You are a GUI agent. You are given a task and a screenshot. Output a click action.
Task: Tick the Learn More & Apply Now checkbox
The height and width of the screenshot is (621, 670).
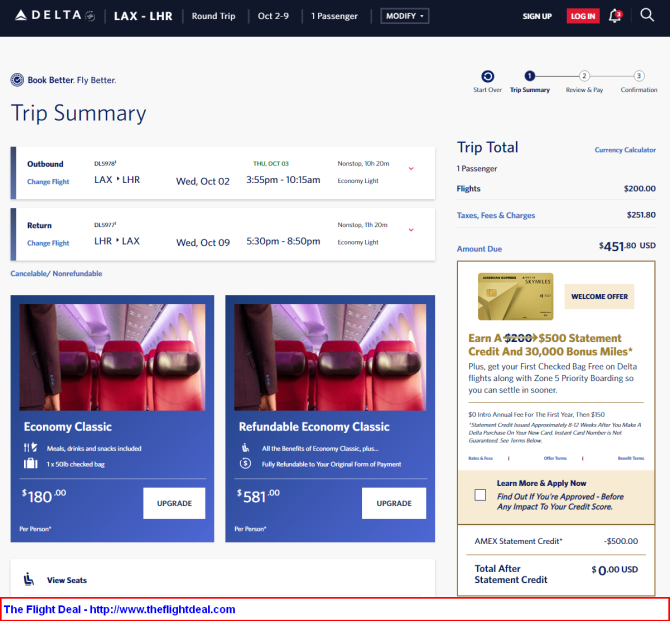point(480,495)
